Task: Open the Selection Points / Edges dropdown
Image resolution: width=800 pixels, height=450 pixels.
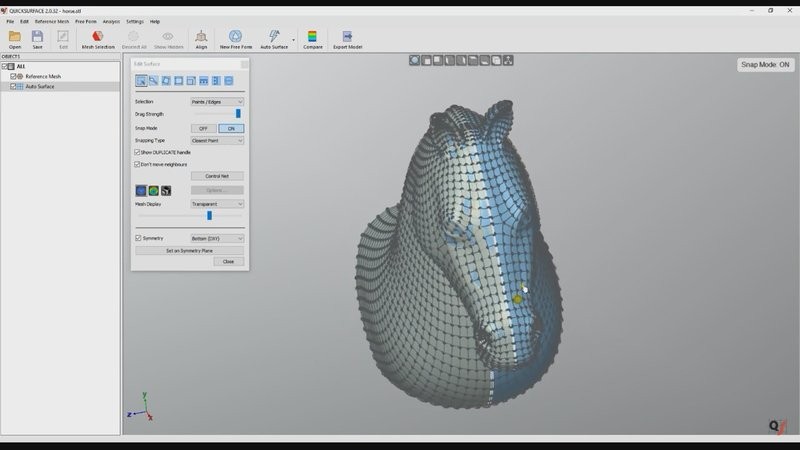Action: pos(217,102)
